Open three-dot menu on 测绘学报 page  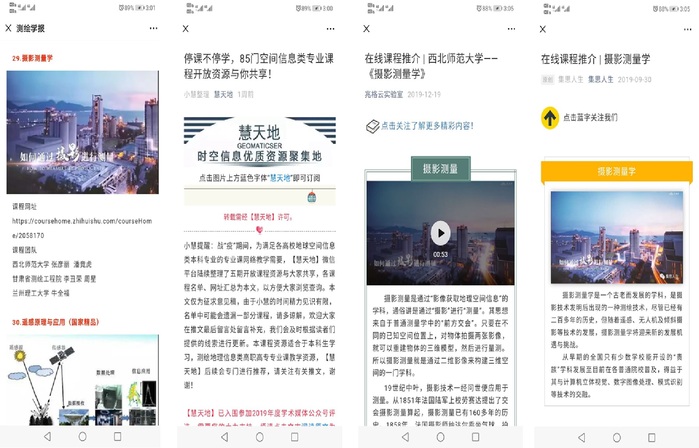coord(153,29)
